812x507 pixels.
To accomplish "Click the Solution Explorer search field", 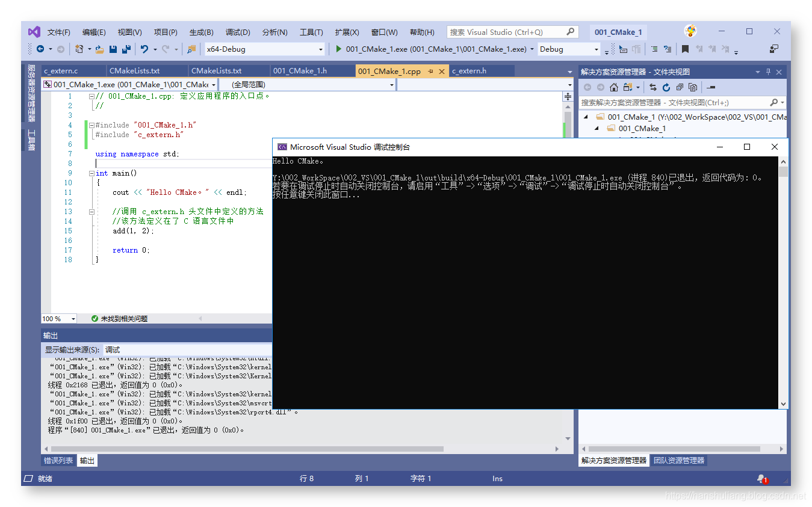I will pos(683,102).
